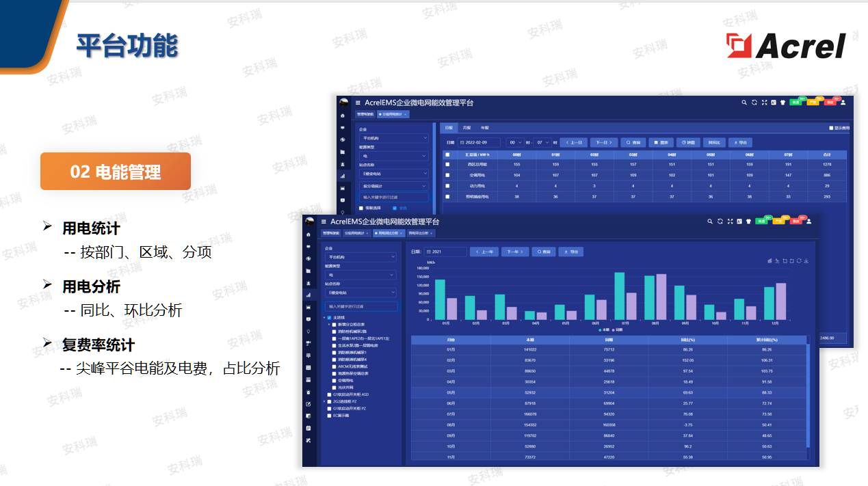Expand the 2G2进线柜 PZ tree node
This screenshot has width=868, height=486.
coord(324,401)
